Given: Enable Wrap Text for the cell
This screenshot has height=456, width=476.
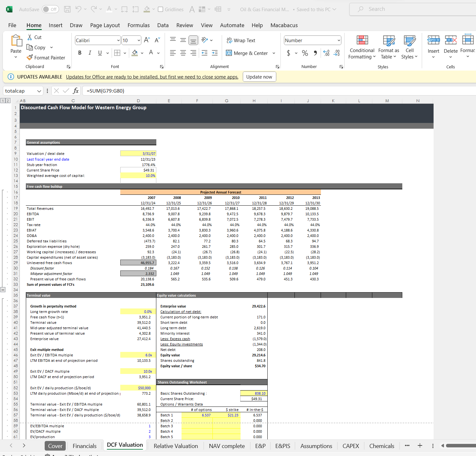Looking at the screenshot, I should point(241,40).
